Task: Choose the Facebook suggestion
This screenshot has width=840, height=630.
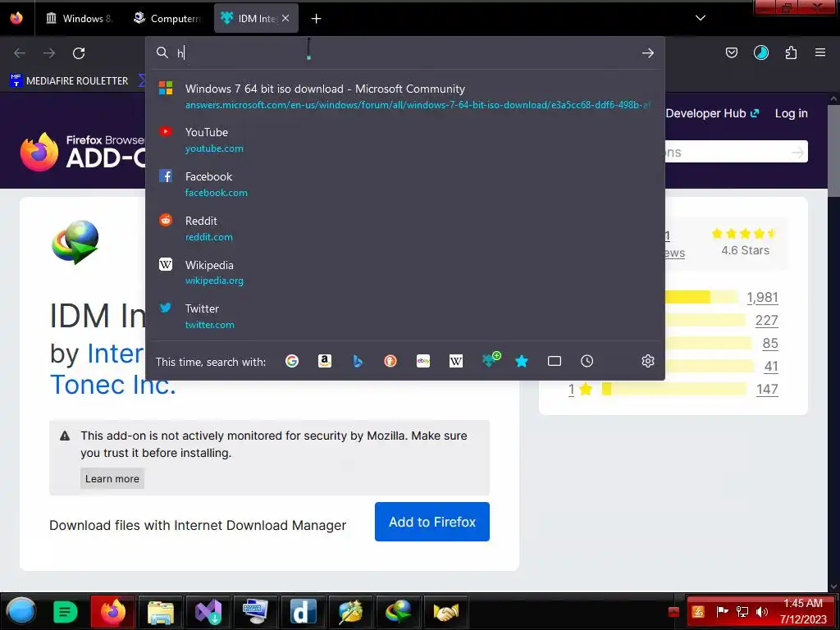Action: [404, 184]
